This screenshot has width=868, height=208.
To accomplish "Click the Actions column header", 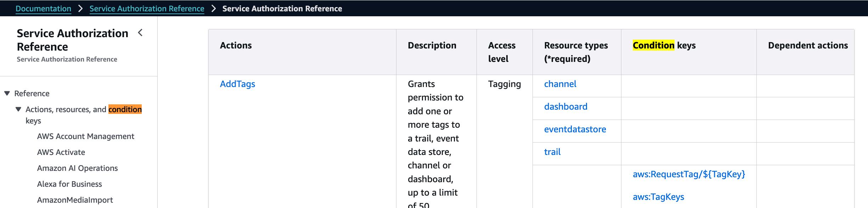I will point(236,45).
